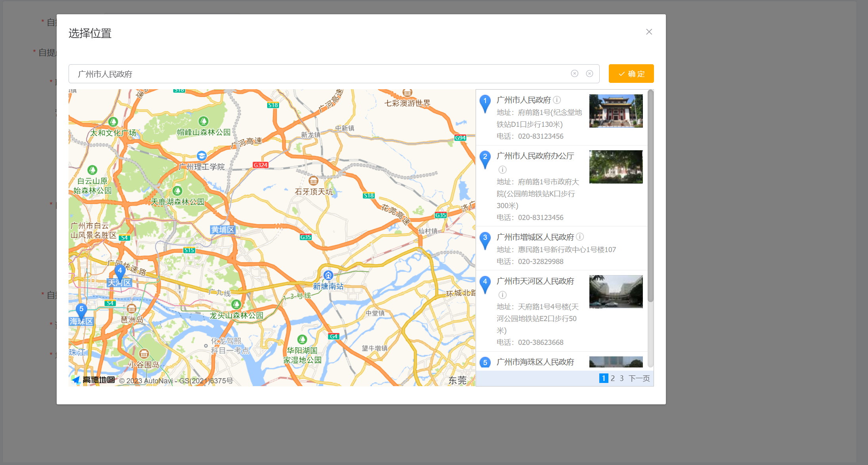Go to results page 3
The height and width of the screenshot is (465, 868).
[x=622, y=378]
